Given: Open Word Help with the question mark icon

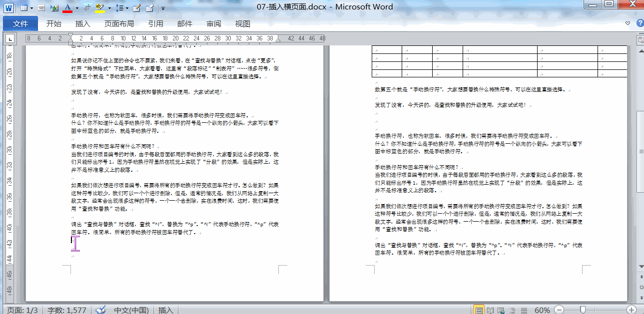Looking at the screenshot, I should [640, 23].
